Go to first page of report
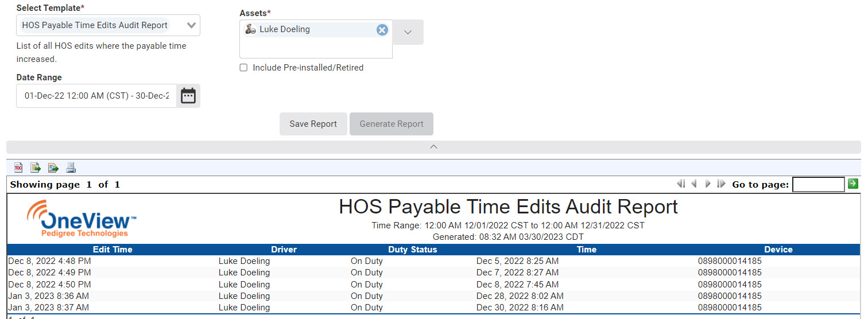This screenshot has width=868, height=319. tap(681, 184)
